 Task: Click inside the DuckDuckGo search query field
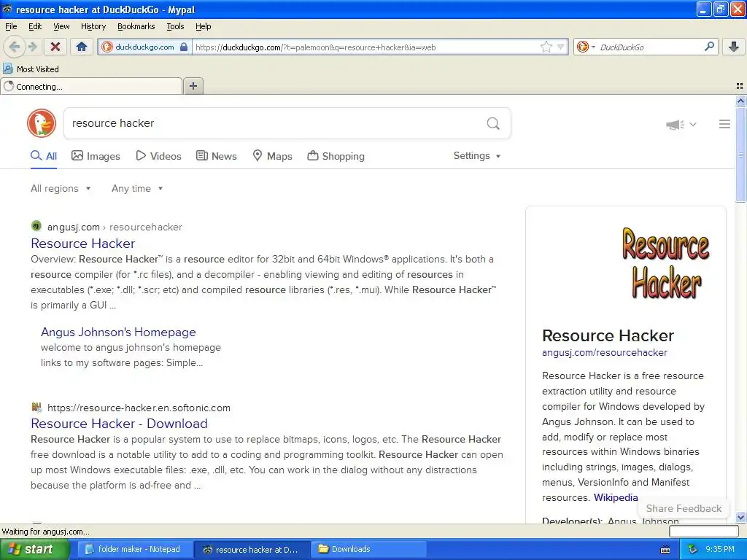(276, 123)
